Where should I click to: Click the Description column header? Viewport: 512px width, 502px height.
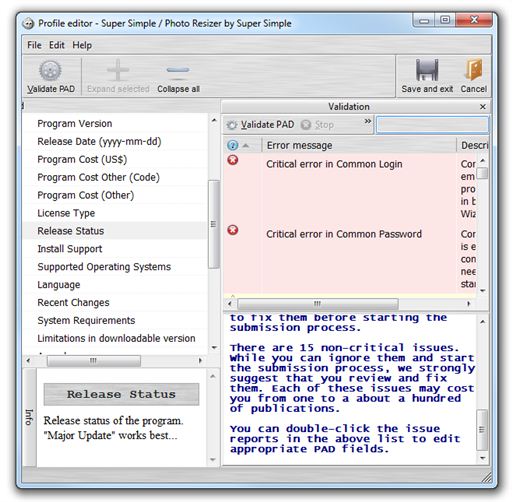[x=473, y=145]
